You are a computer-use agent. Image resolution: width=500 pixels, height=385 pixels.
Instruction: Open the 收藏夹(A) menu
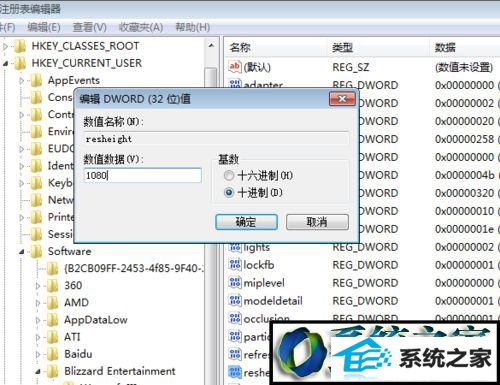point(141,27)
